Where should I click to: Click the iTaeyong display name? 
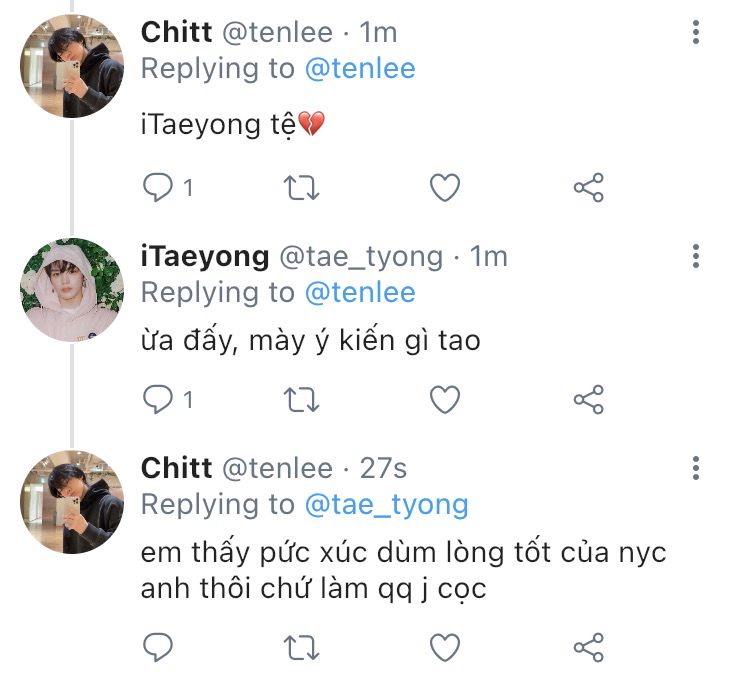204,256
